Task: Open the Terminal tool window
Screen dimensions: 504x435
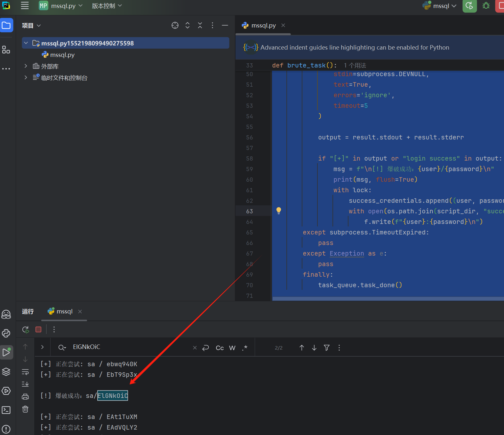Action: [6, 410]
